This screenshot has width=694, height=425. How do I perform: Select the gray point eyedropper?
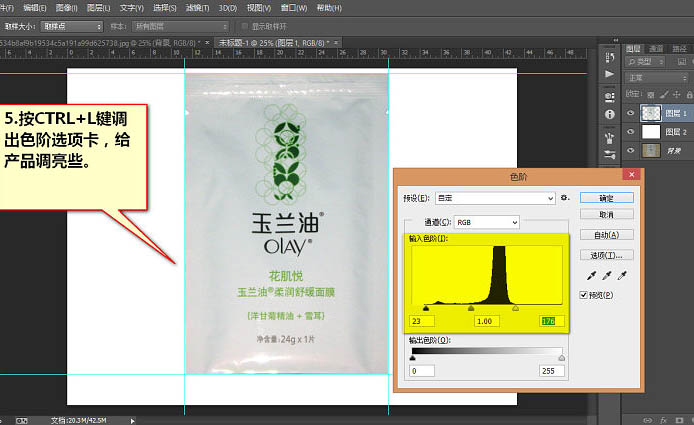[x=607, y=276]
